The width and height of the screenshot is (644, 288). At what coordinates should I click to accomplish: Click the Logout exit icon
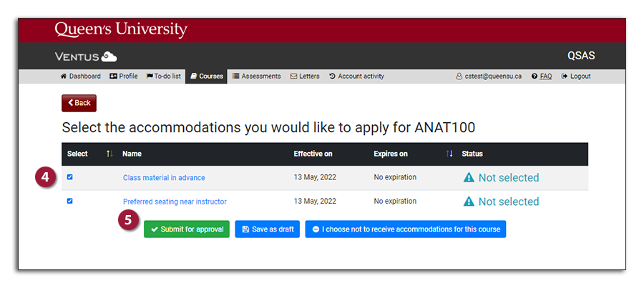coord(565,76)
